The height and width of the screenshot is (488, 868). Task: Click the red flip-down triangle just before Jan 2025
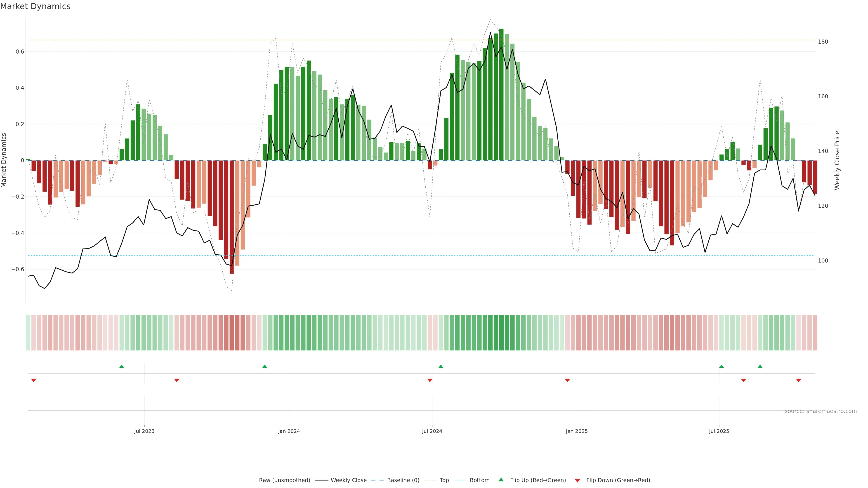tap(567, 380)
